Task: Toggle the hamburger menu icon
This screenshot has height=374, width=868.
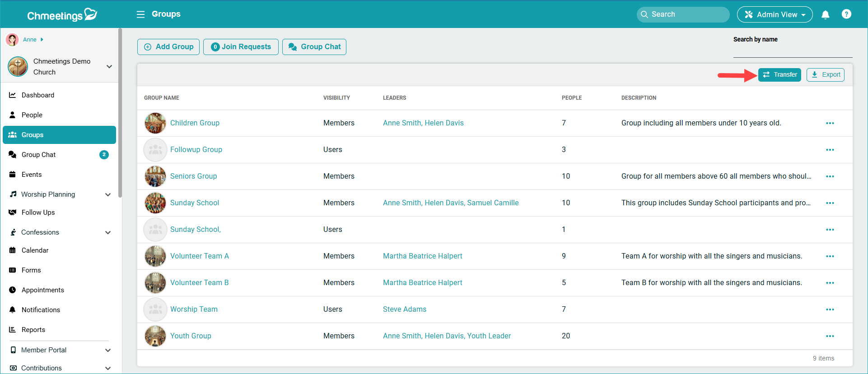Action: point(140,14)
